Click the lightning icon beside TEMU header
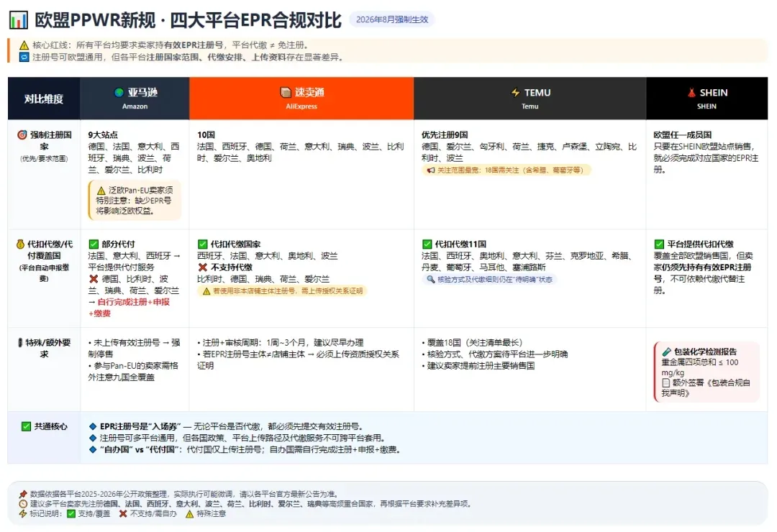This screenshot has height=532, width=777. tap(515, 93)
